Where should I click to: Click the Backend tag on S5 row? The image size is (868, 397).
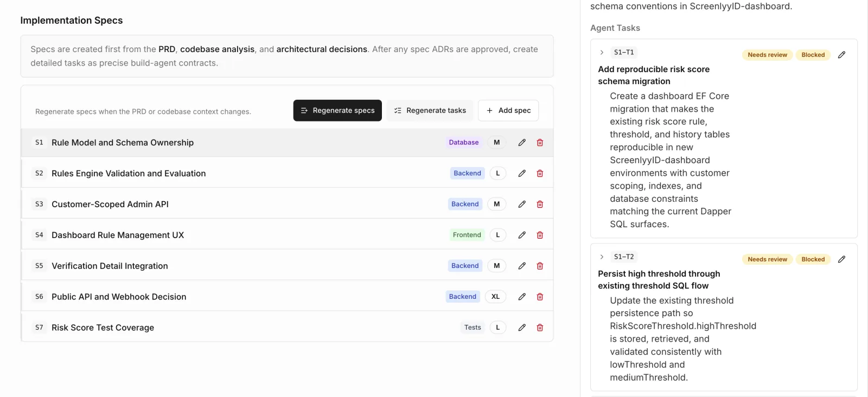tap(465, 266)
